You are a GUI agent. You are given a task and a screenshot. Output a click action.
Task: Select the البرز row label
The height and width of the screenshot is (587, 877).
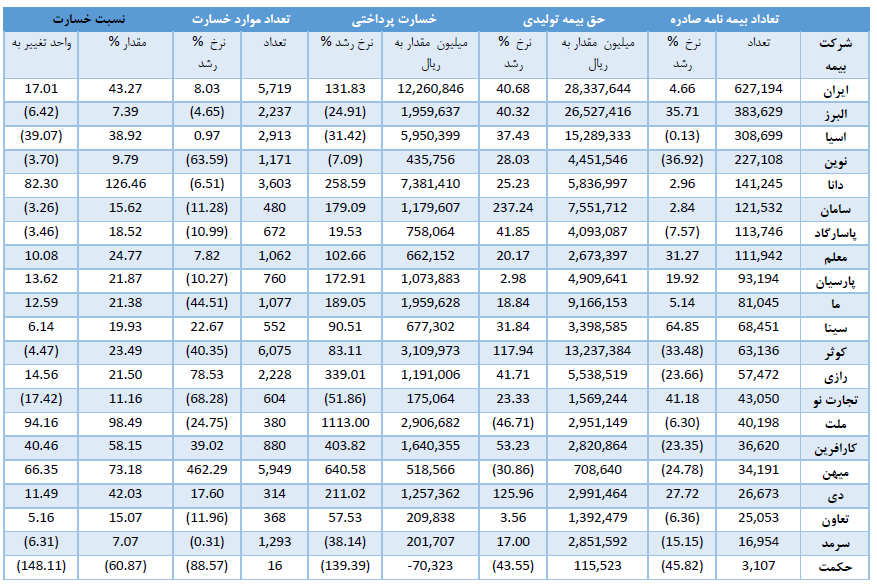pos(835,113)
